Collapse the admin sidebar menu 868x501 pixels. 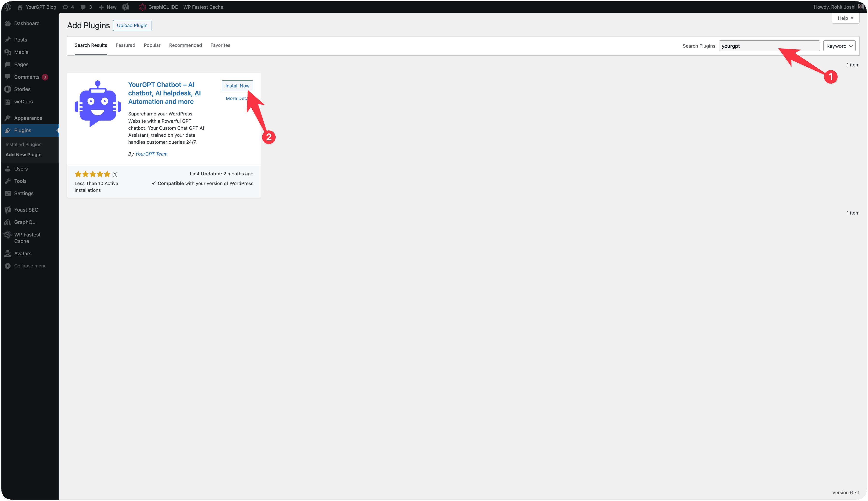tap(8, 265)
